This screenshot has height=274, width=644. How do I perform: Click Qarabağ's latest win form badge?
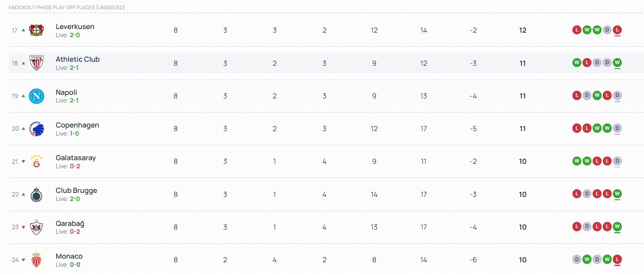[x=617, y=226]
